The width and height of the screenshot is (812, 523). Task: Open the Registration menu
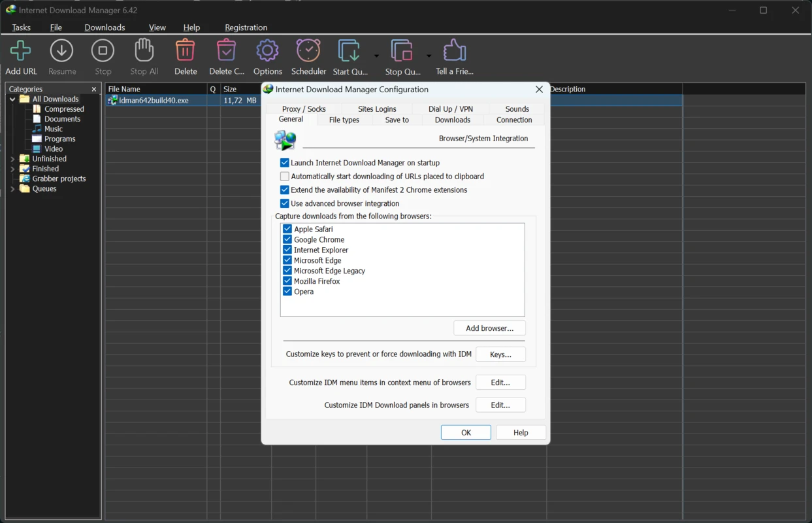pyautogui.click(x=246, y=27)
